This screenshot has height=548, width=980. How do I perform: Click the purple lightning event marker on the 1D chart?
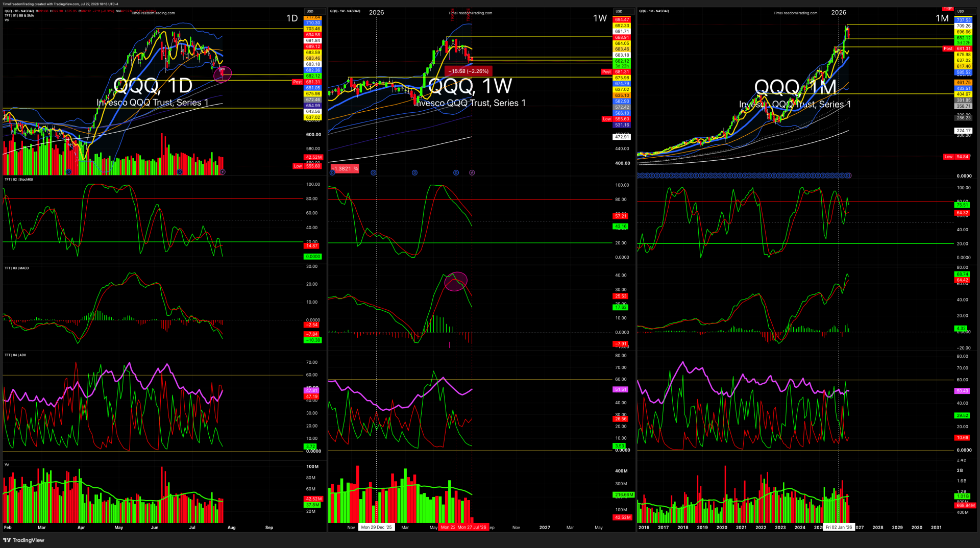pyautogui.click(x=223, y=172)
